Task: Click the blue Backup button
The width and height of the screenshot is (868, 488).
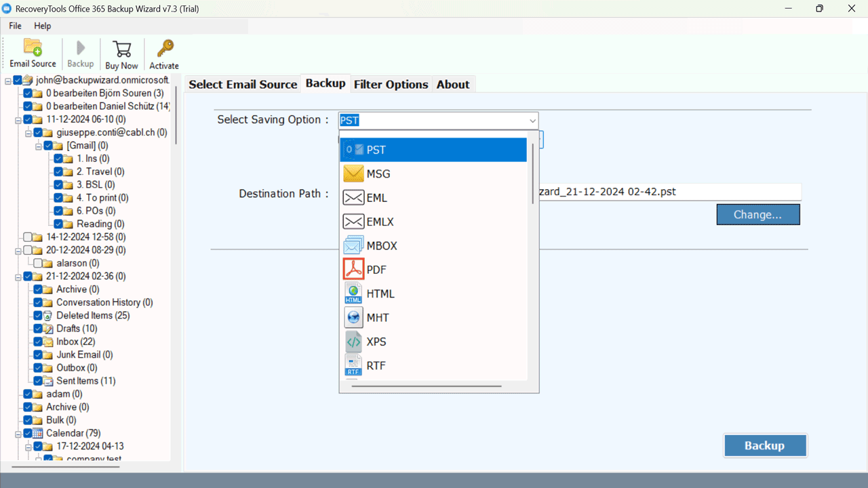Action: coord(765,445)
